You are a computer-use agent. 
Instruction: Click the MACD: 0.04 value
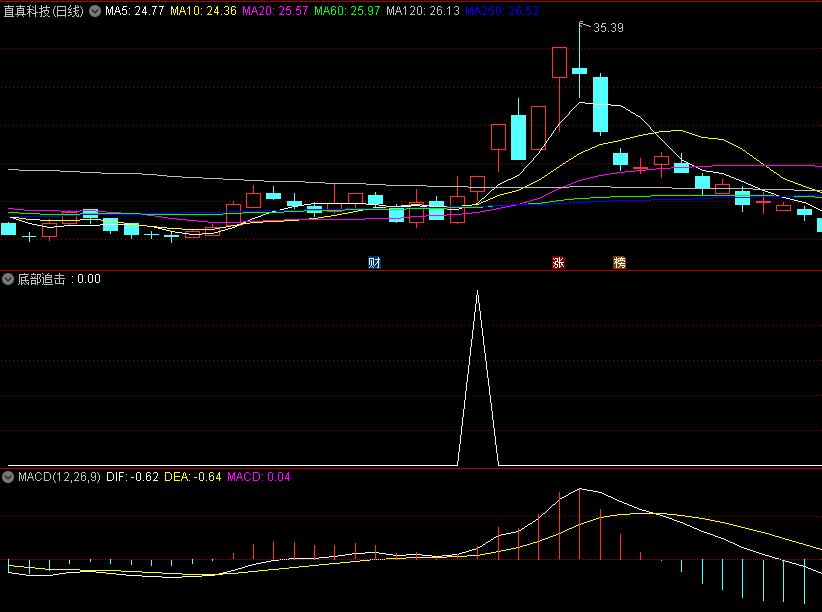(x=258, y=477)
